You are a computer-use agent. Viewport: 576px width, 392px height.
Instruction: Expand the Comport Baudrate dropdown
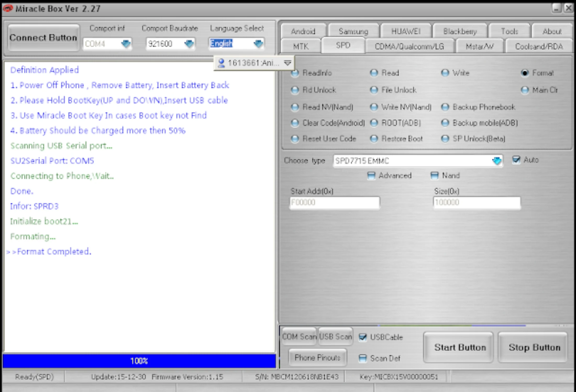189,43
